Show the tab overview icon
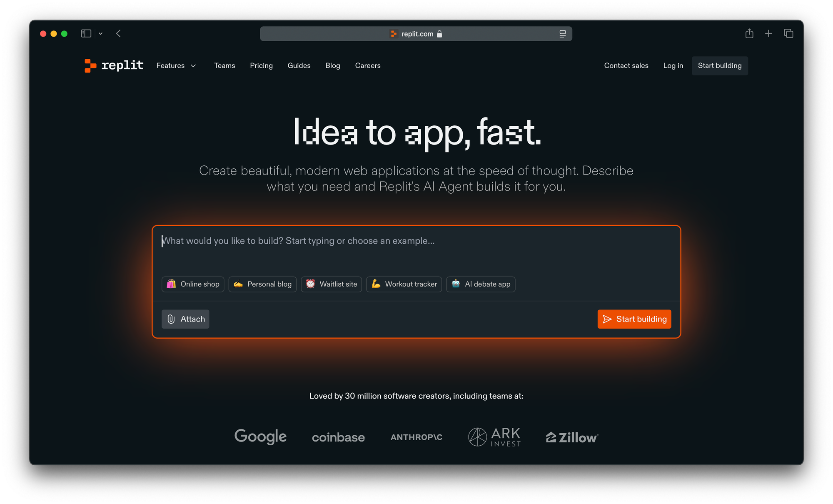Screen dimensions: 833x504 (788, 33)
